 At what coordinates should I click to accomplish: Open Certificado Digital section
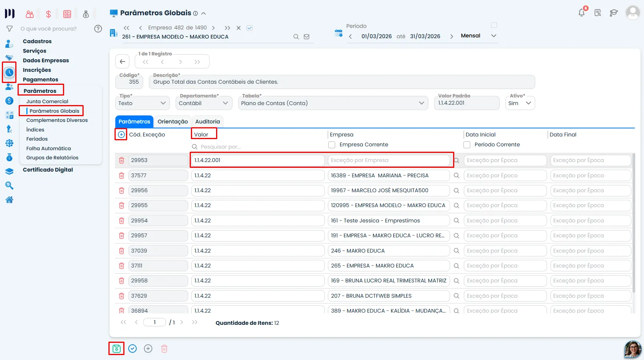(48, 170)
